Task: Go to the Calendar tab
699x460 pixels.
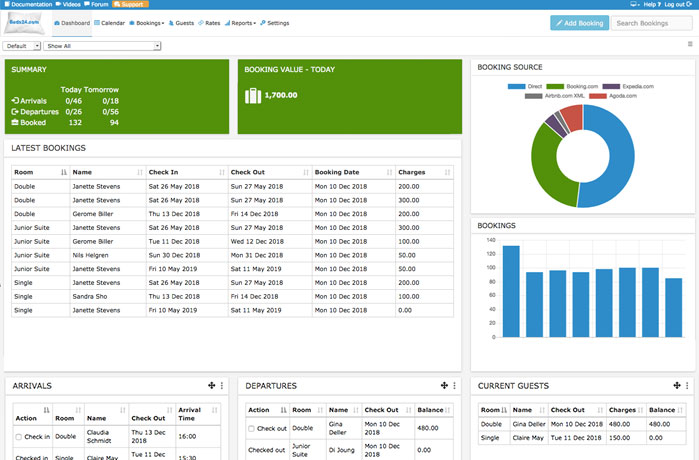Action: 109,23
